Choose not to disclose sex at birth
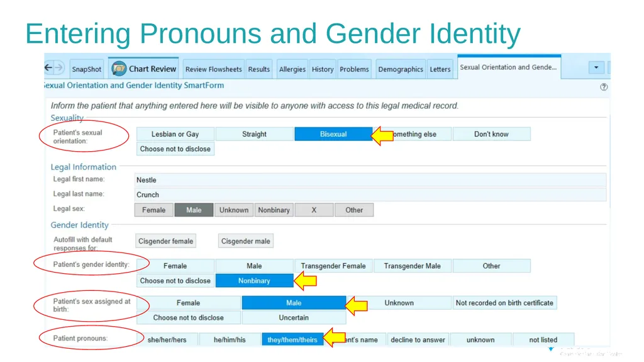This screenshot has width=644, height=362. pos(188,317)
